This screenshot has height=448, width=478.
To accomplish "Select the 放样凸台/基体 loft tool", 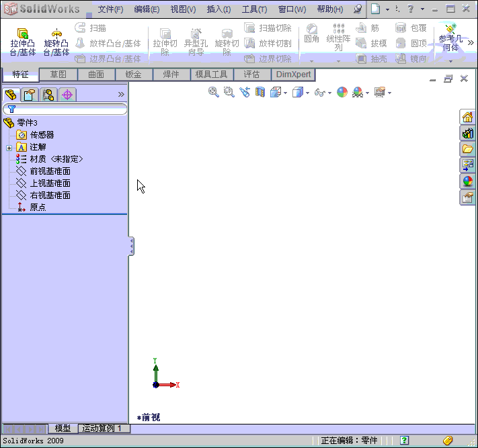I will [x=108, y=43].
